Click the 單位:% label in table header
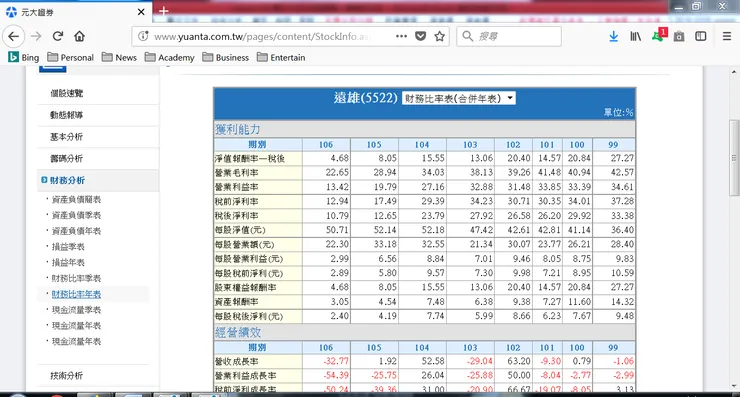740x397 pixels. 618,112
